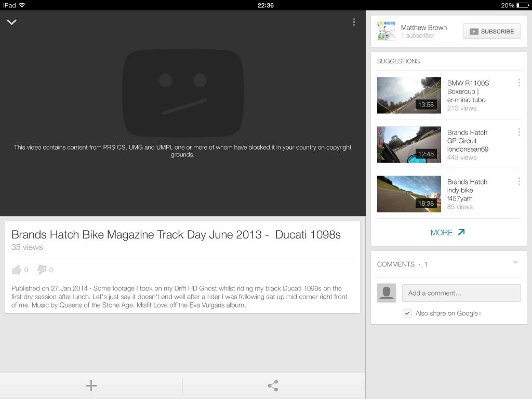Open options for Brands Hatch indy bike video

pyautogui.click(x=519, y=181)
